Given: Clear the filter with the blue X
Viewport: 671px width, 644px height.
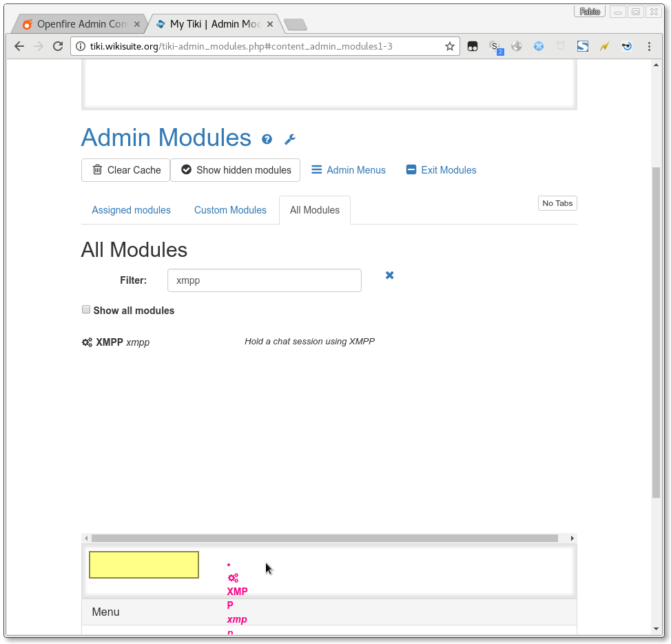Looking at the screenshot, I should [x=389, y=275].
